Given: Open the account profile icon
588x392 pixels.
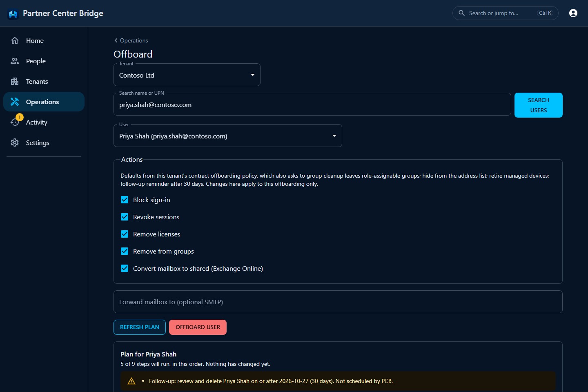Looking at the screenshot, I should [x=573, y=13].
